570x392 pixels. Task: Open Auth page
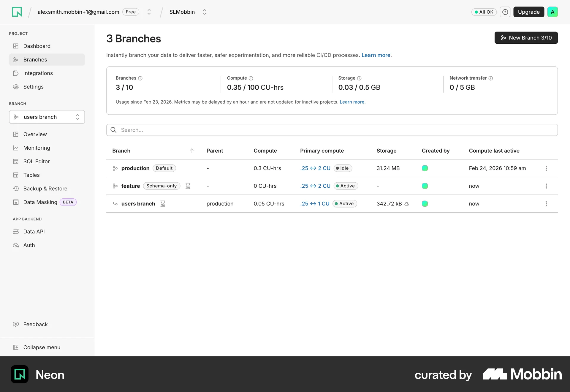pyautogui.click(x=47, y=245)
